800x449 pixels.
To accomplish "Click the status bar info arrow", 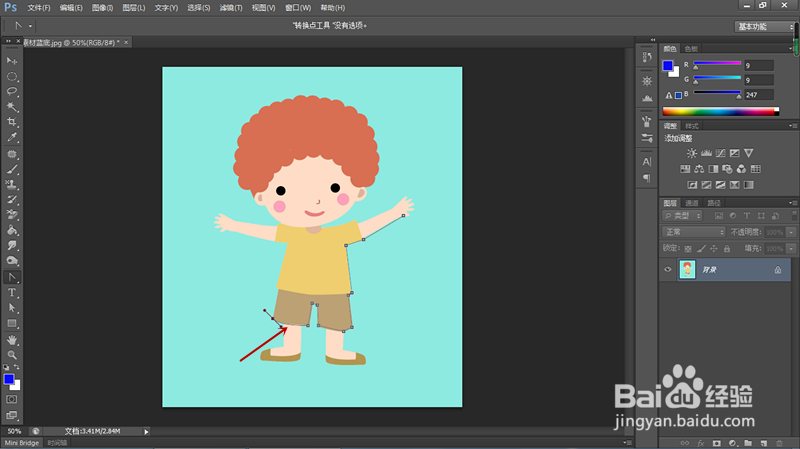I will pos(146,432).
